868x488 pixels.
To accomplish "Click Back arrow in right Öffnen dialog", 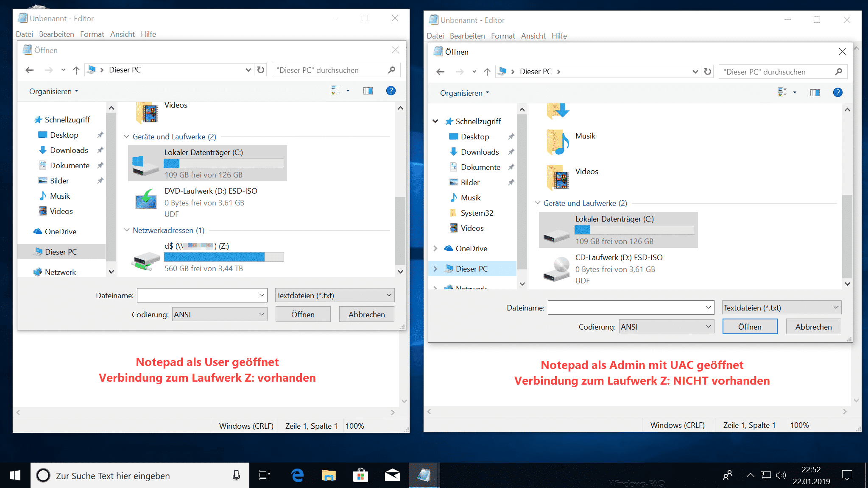I will (x=440, y=72).
